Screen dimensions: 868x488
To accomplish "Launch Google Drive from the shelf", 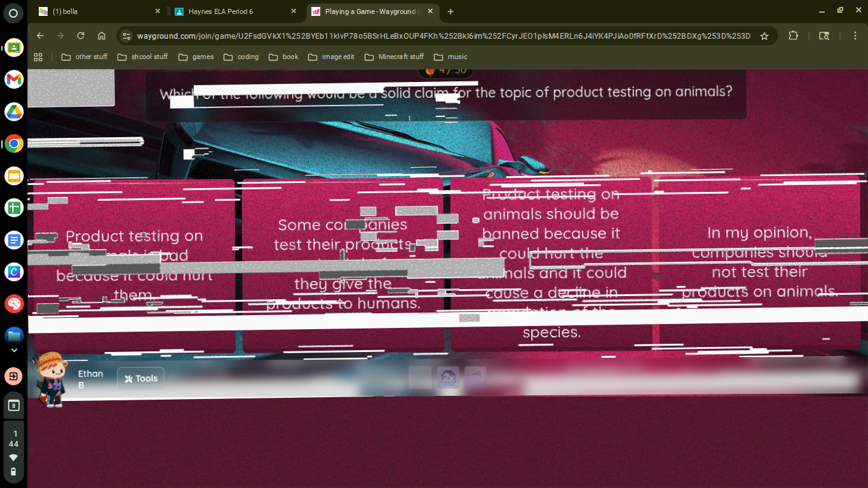I will pyautogui.click(x=14, y=112).
